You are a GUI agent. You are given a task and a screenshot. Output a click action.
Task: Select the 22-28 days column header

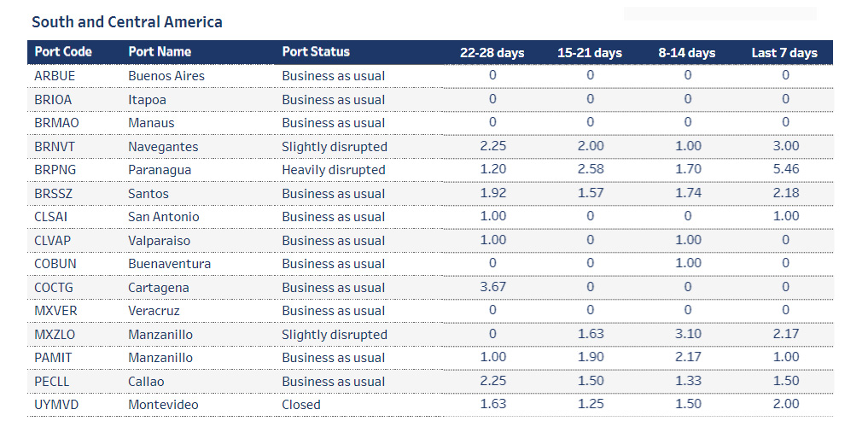coord(492,53)
